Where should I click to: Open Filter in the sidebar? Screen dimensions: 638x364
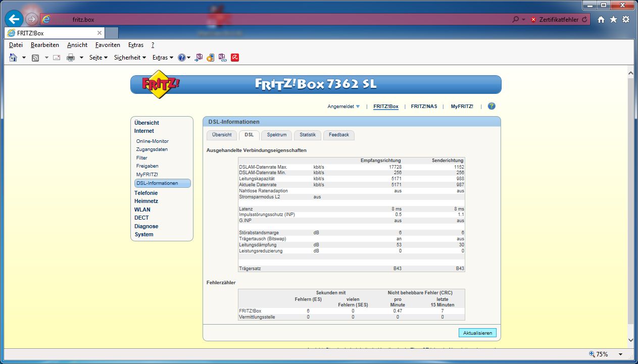(142, 158)
